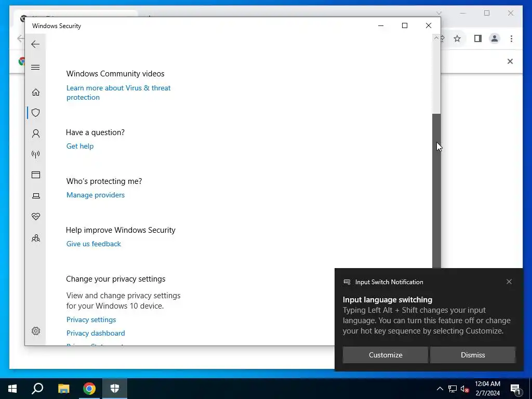Screen dimensions: 532x399
Task: Open Privacy dashboard link
Action: (x=96, y=333)
